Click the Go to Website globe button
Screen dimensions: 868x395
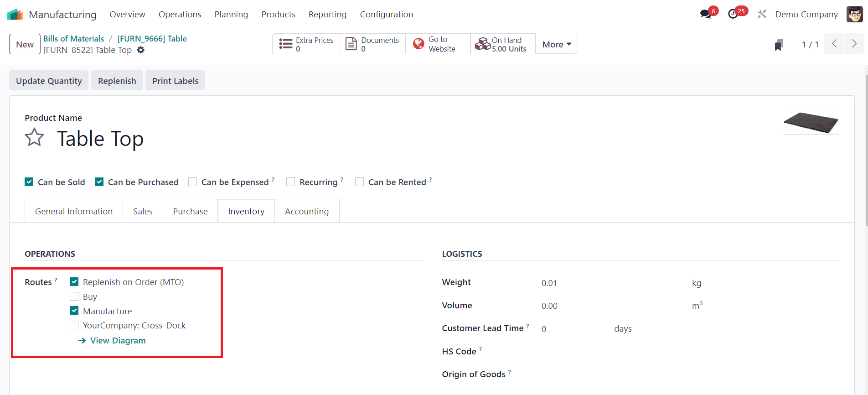pos(438,44)
